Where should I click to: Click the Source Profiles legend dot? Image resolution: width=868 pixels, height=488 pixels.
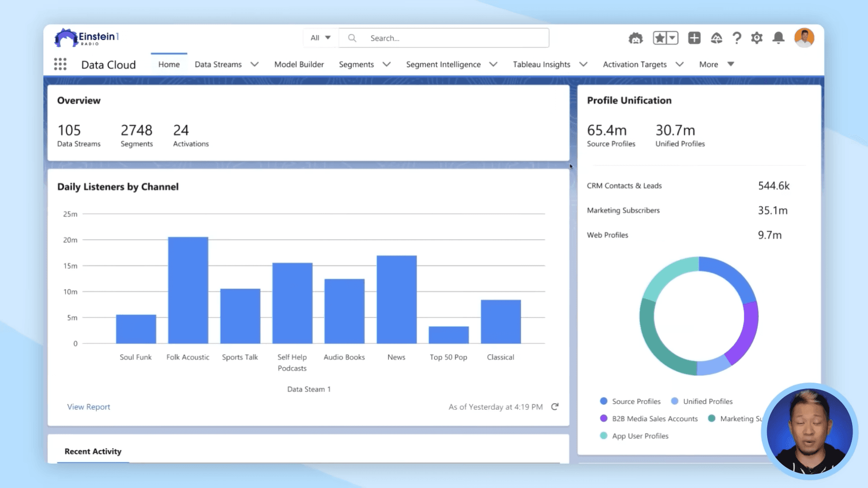(x=603, y=401)
